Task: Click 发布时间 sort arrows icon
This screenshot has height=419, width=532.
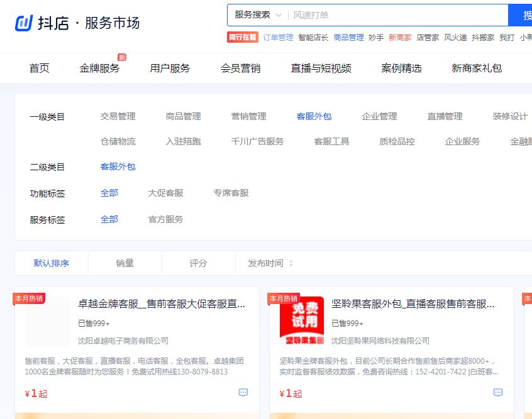Action: (x=291, y=263)
